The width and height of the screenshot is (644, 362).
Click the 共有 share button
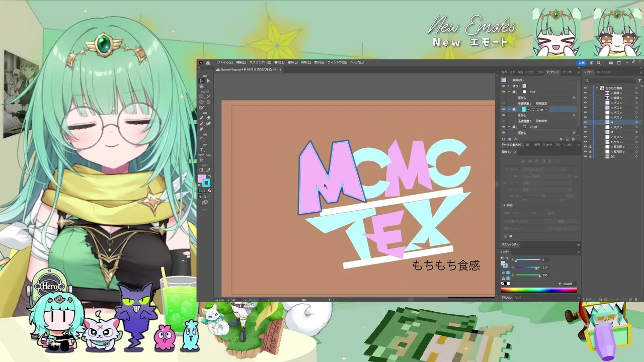[x=582, y=63]
